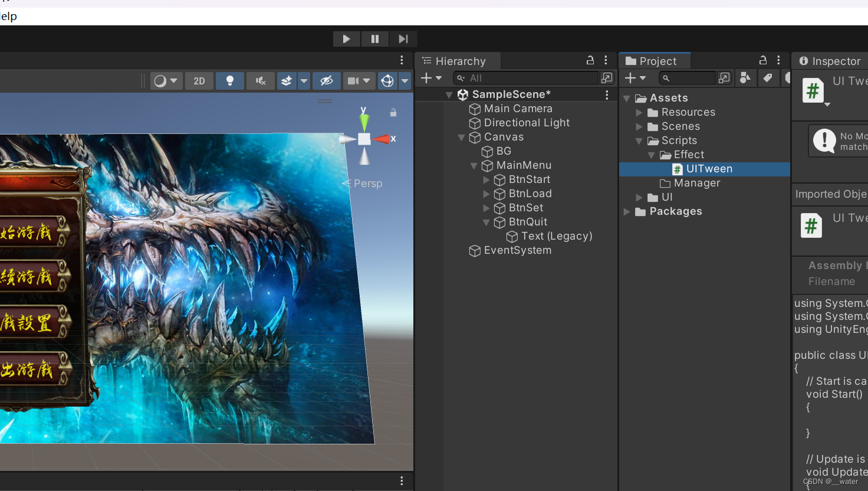
Task: Click the Project search field
Action: click(x=687, y=78)
